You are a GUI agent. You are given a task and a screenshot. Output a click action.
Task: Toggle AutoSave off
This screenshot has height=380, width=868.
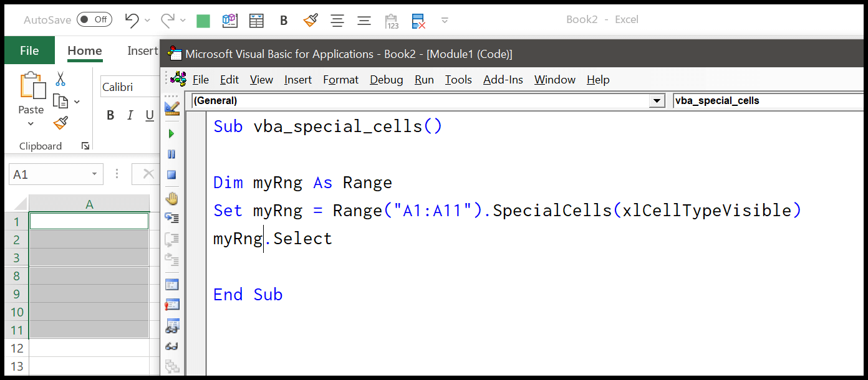point(94,19)
